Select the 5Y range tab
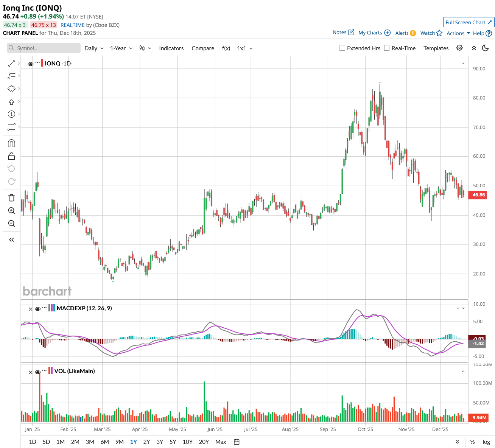The image size is (495, 448). [x=173, y=442]
